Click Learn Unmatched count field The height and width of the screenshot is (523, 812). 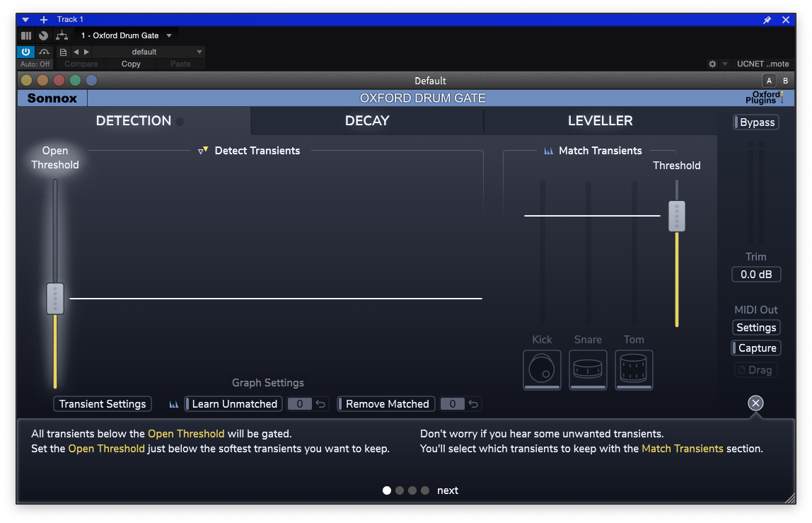coord(299,404)
